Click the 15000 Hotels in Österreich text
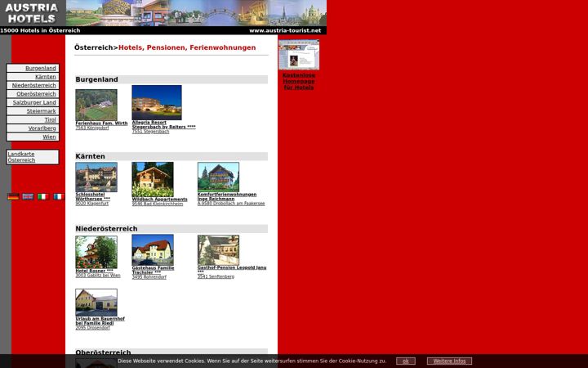The image size is (588, 368). pos(40,30)
